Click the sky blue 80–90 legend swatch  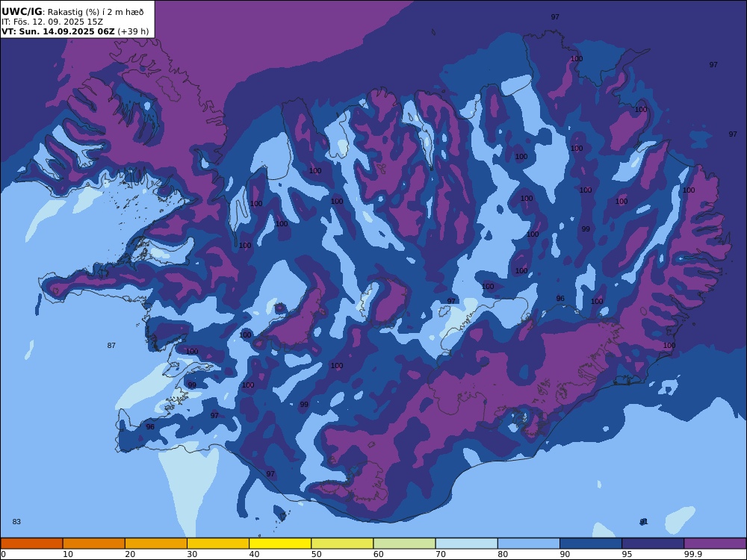pyautogui.click(x=529, y=544)
